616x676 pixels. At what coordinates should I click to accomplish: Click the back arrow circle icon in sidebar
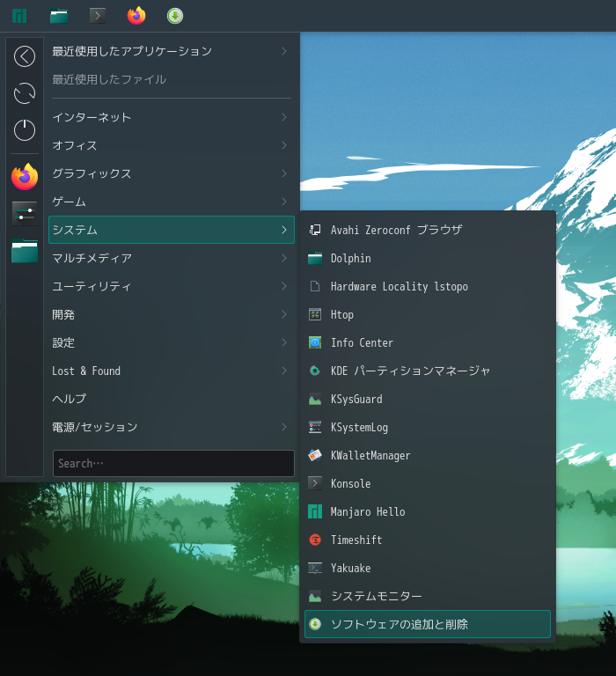[25, 56]
